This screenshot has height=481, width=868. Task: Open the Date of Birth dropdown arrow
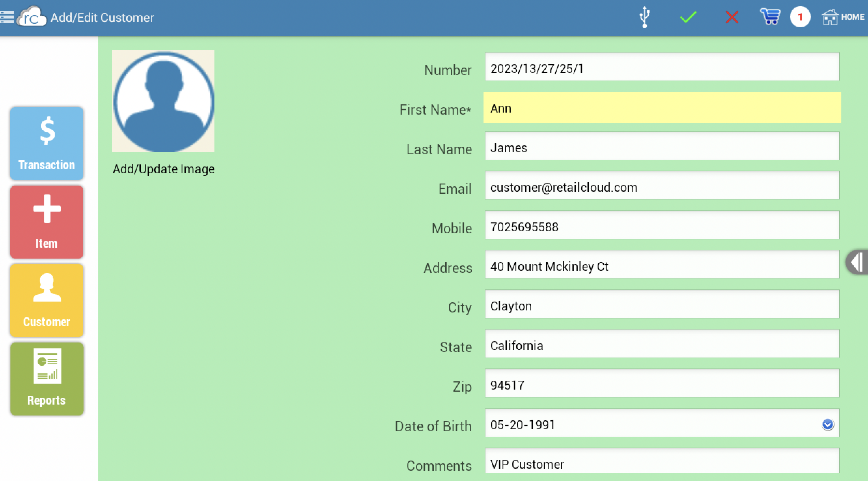(828, 424)
